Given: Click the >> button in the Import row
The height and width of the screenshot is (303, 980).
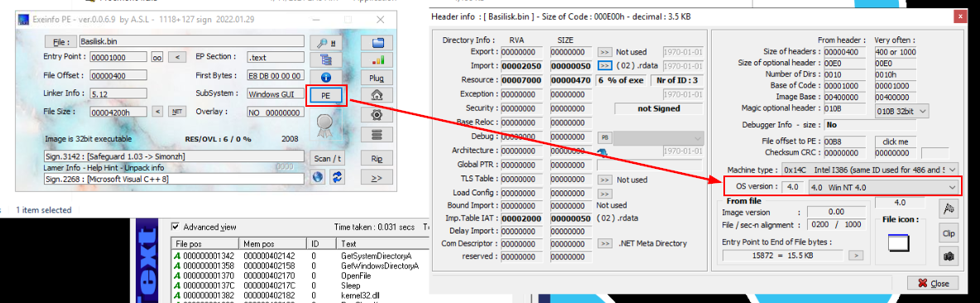Looking at the screenshot, I should click(x=604, y=65).
